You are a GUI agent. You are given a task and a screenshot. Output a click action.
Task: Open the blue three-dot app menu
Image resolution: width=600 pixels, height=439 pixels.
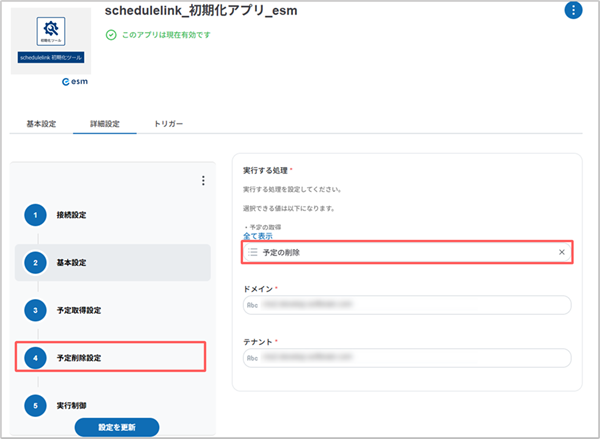(573, 11)
